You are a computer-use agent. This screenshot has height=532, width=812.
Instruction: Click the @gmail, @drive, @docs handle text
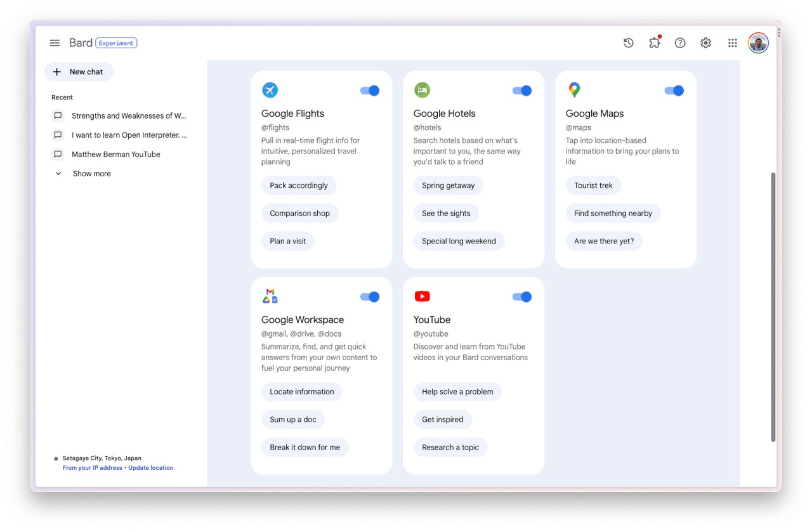301,334
